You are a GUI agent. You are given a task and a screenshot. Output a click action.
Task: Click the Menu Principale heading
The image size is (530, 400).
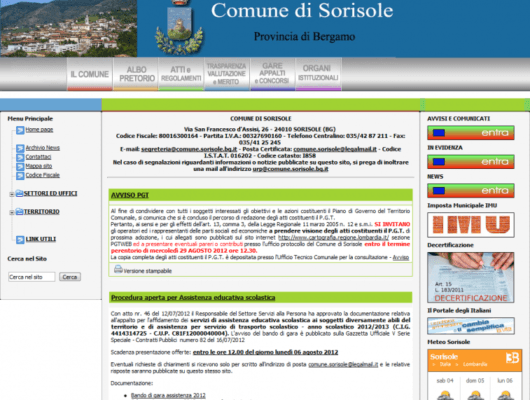tap(30, 119)
